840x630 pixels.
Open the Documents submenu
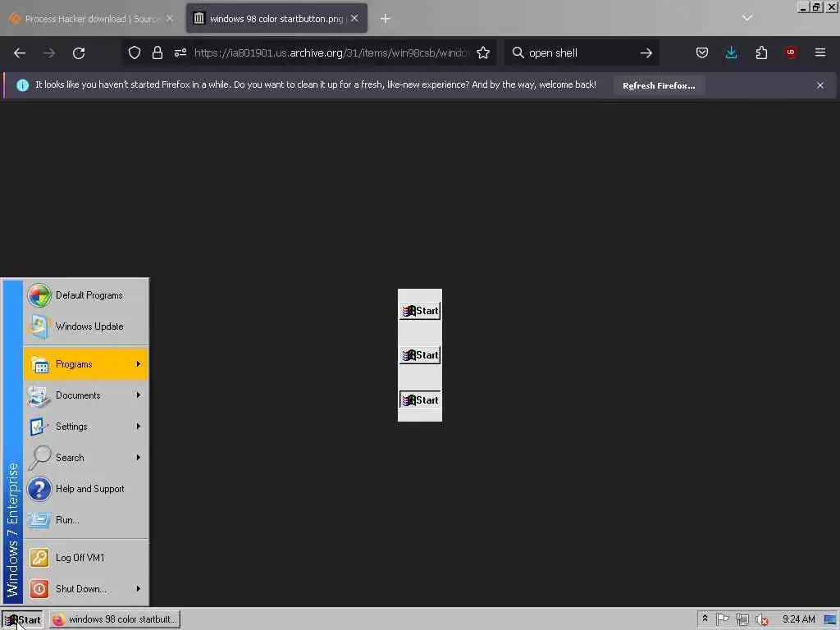pyautogui.click(x=86, y=395)
